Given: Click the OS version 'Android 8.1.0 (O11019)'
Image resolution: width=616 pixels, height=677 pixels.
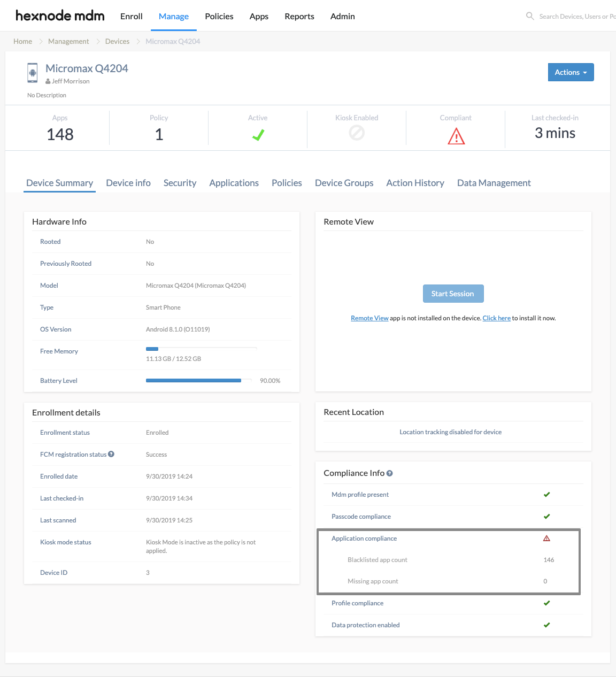Looking at the screenshot, I should tap(178, 329).
